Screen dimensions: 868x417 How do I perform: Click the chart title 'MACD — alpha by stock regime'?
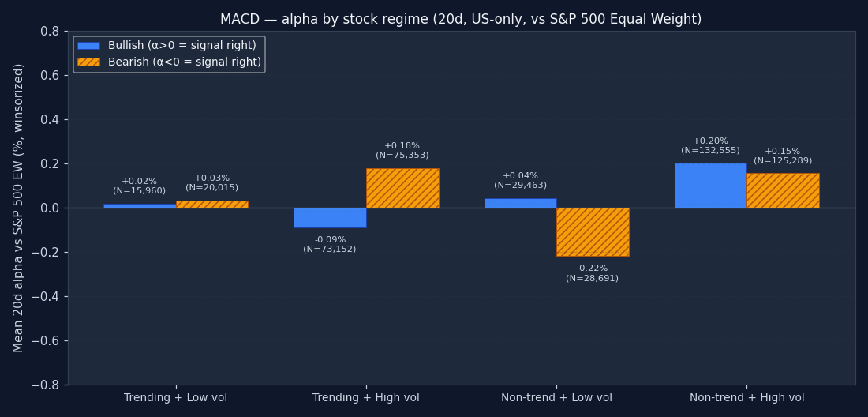tap(461, 20)
